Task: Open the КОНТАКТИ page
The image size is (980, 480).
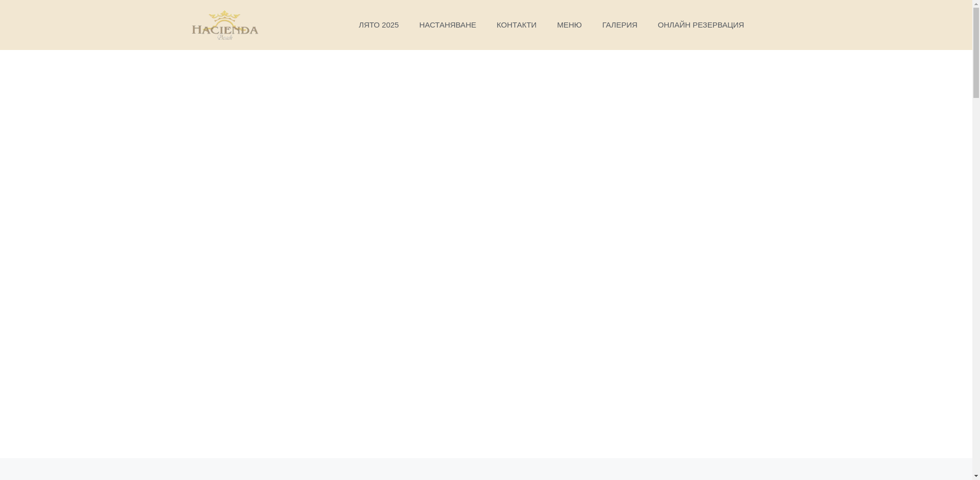Action: click(516, 25)
